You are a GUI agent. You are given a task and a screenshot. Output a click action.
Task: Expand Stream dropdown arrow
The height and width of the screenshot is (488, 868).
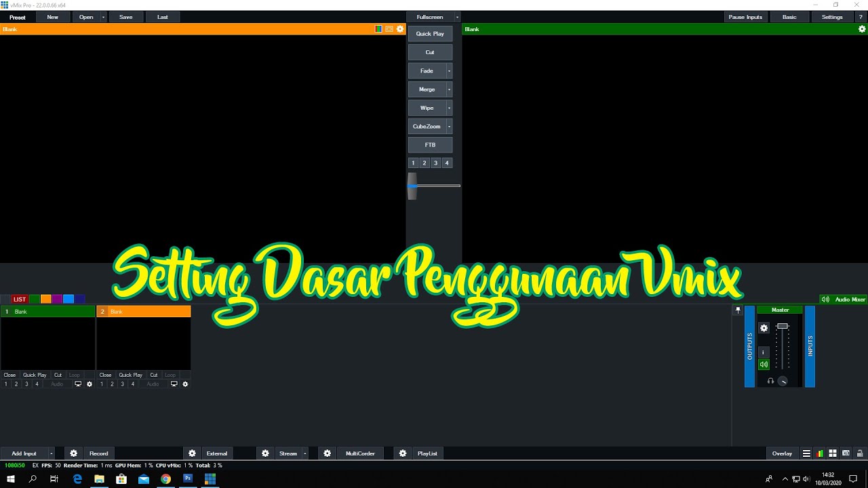305,453
